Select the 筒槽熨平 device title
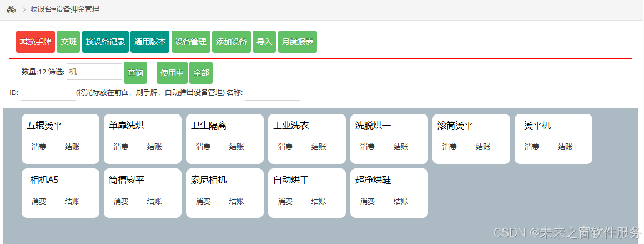Viewport: 644px width, 244px height. pyautogui.click(x=127, y=180)
